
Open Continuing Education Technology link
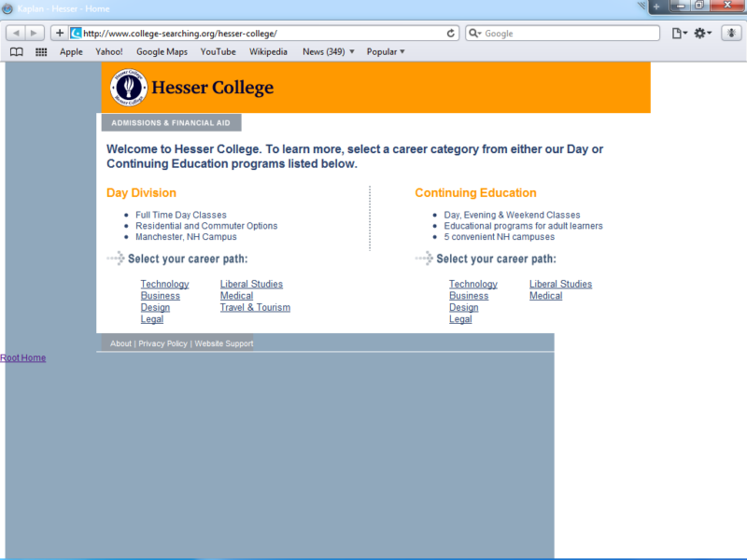[x=473, y=285]
